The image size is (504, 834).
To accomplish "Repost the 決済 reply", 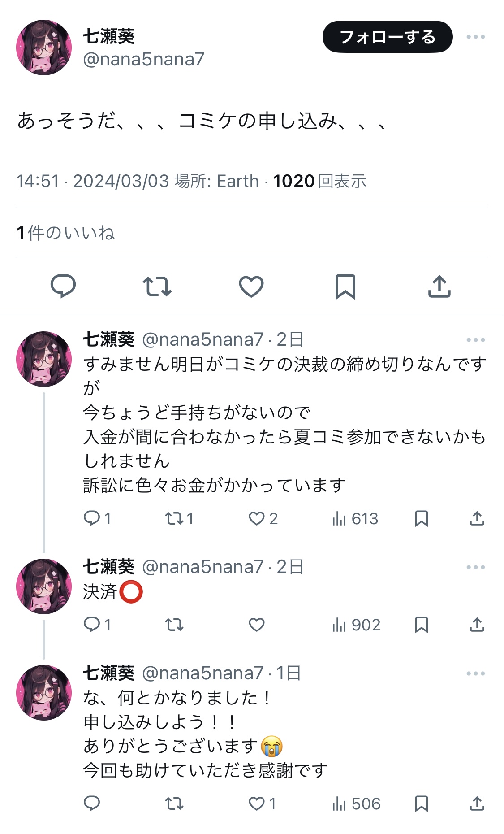I will pos(174,625).
